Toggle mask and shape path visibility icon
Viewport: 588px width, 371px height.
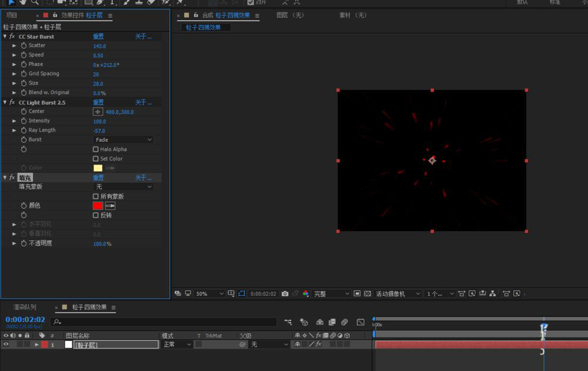click(x=241, y=293)
